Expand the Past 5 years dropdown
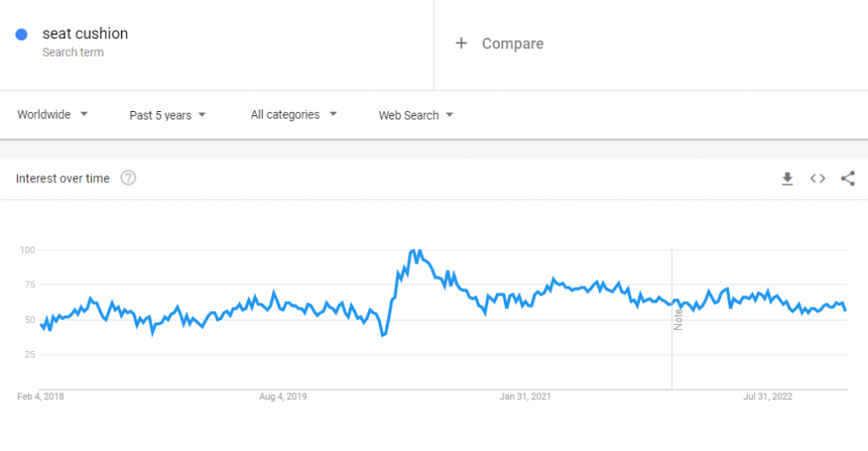868x451 pixels. [168, 115]
